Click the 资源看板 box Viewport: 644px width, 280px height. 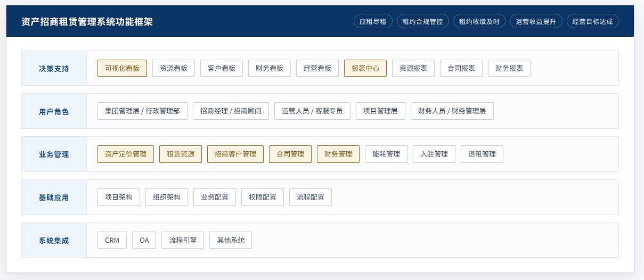174,68
